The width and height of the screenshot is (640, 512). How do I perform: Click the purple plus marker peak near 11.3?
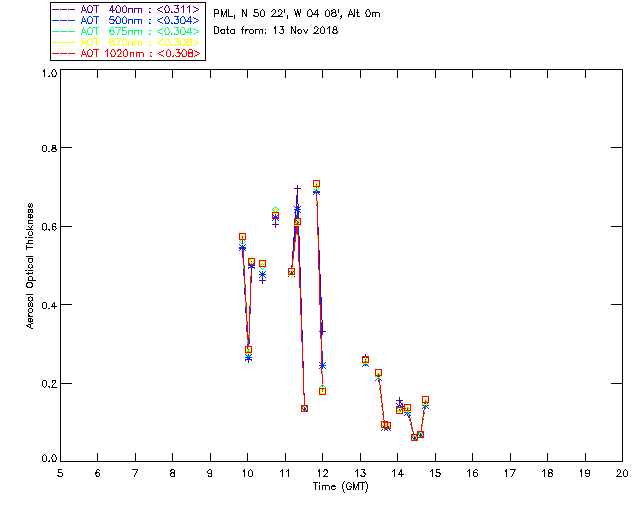[297, 189]
